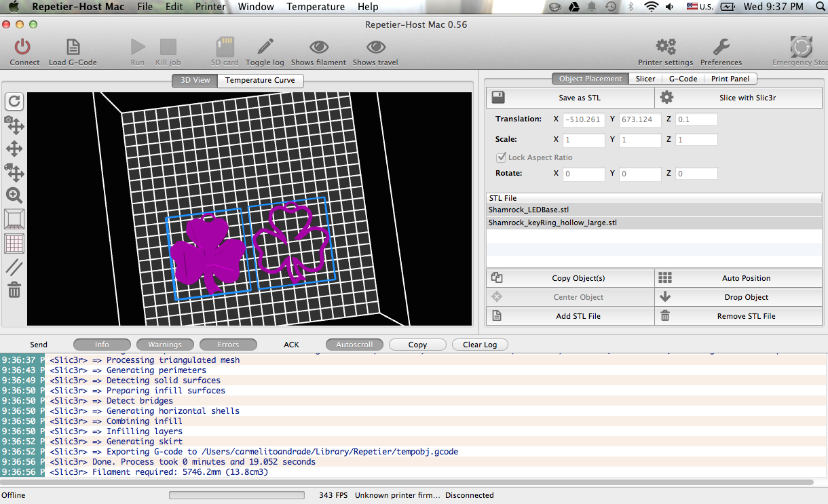Click the Auto Position button
Viewport: 828px width, 504px height.
point(738,278)
